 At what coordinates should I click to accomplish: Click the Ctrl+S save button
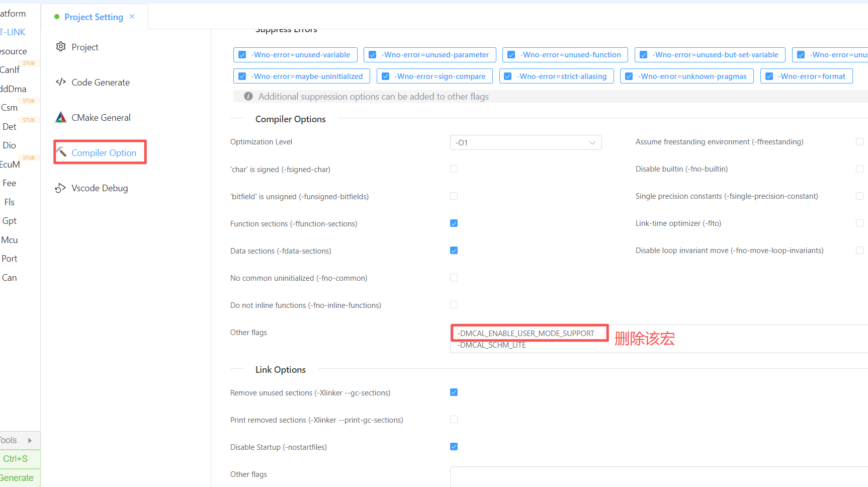[16, 459]
